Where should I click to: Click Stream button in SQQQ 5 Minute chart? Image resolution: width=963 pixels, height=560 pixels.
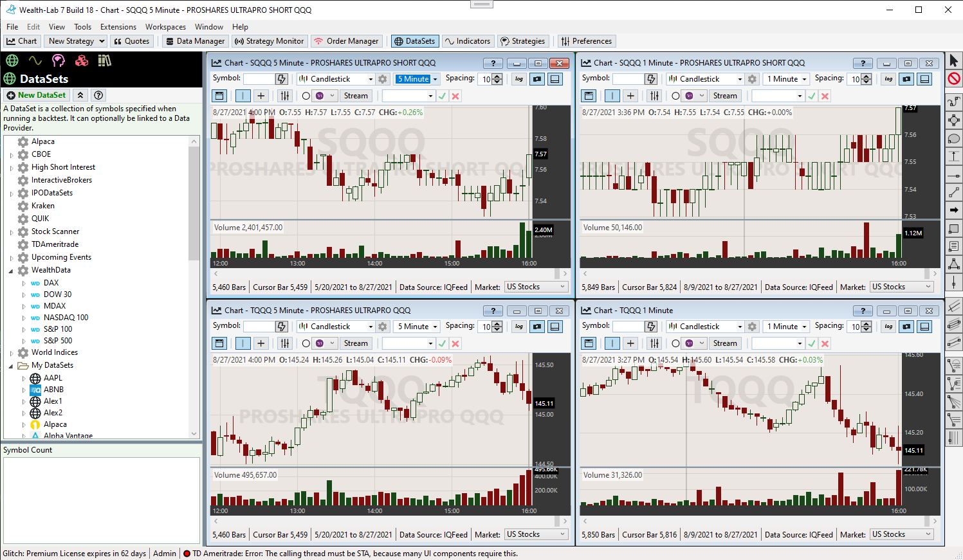click(356, 96)
